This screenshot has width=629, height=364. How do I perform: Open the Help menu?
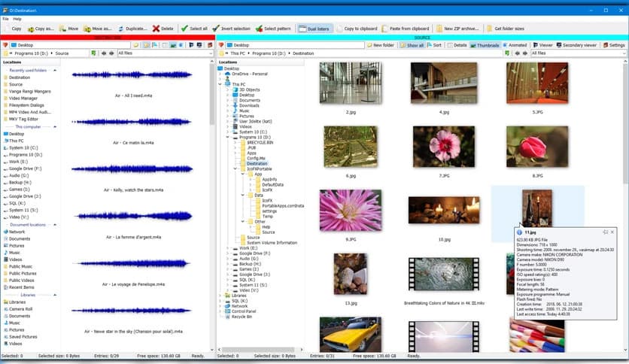click(17, 19)
